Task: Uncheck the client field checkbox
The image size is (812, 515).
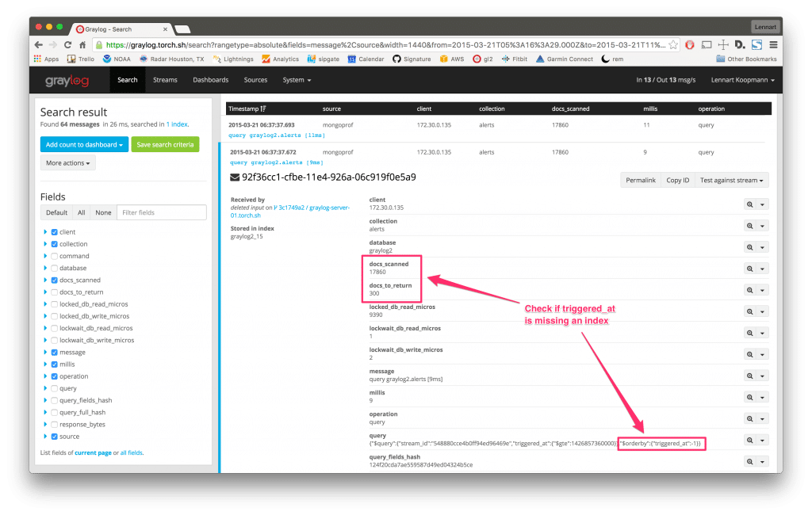Action: 54,232
